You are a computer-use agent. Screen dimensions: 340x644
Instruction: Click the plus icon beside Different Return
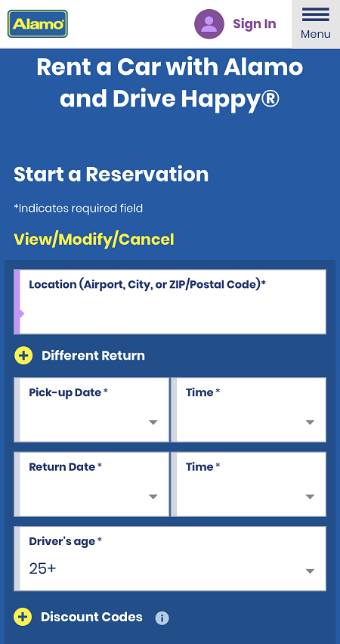(x=23, y=355)
